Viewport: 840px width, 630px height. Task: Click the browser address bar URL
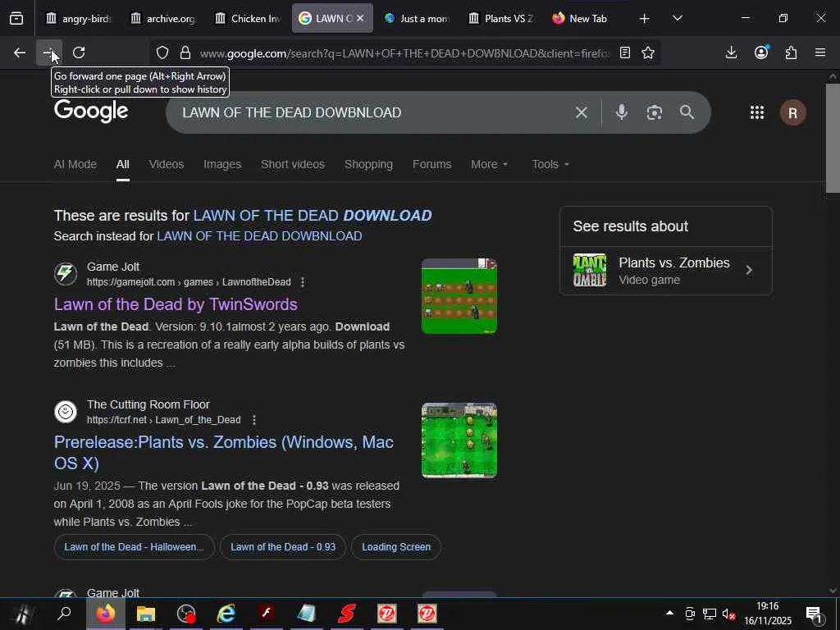(404, 53)
